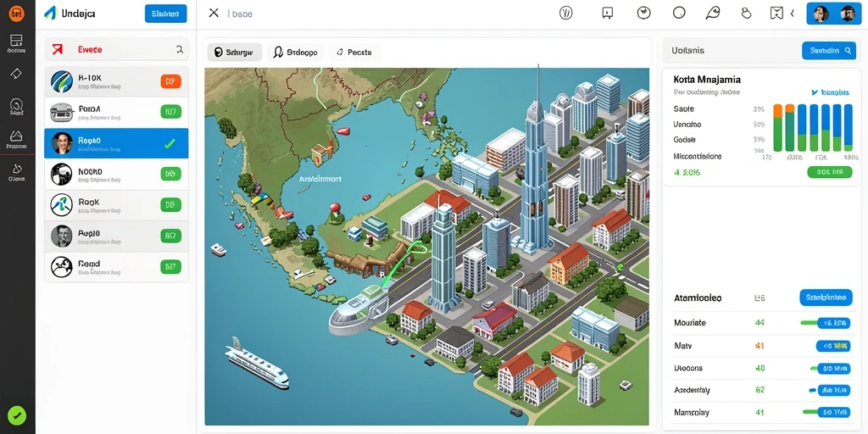The height and width of the screenshot is (434, 868).
Task: Toggle the green check on selected Roqk0 row
Action: (170, 144)
